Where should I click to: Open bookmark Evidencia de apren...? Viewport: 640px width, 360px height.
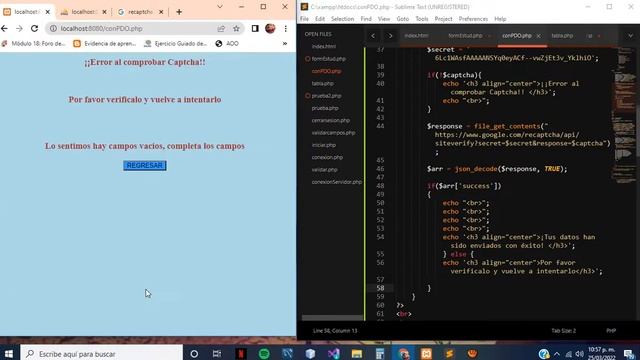coord(105,43)
